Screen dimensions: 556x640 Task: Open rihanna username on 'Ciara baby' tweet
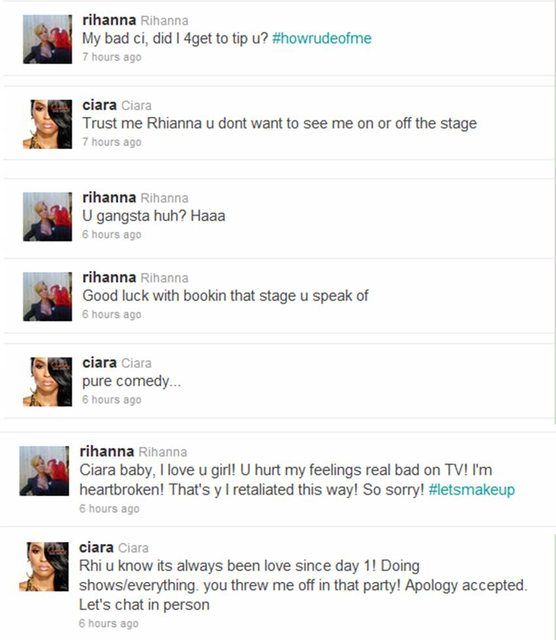click(x=107, y=451)
